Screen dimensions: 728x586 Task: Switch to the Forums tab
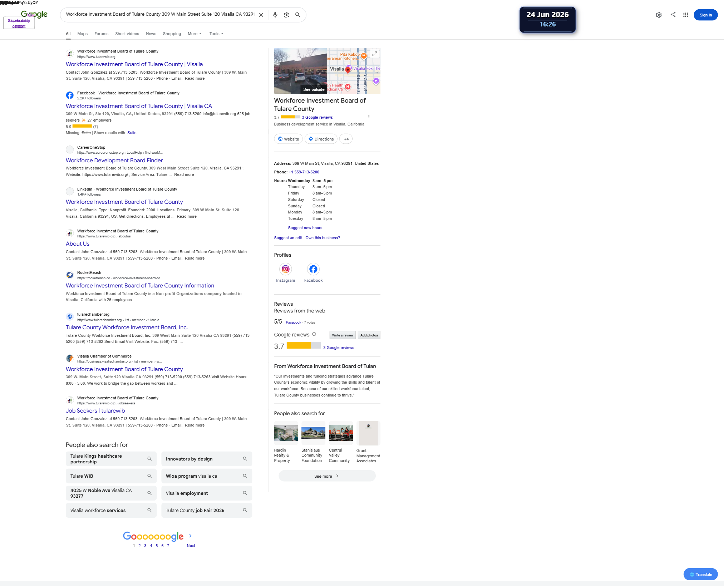[x=101, y=34]
